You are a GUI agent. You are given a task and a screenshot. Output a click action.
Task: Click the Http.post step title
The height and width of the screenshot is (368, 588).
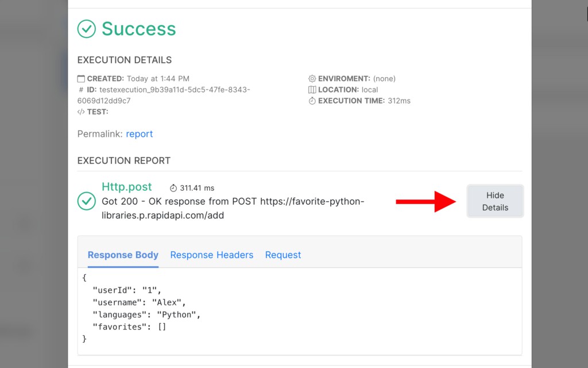coord(127,187)
